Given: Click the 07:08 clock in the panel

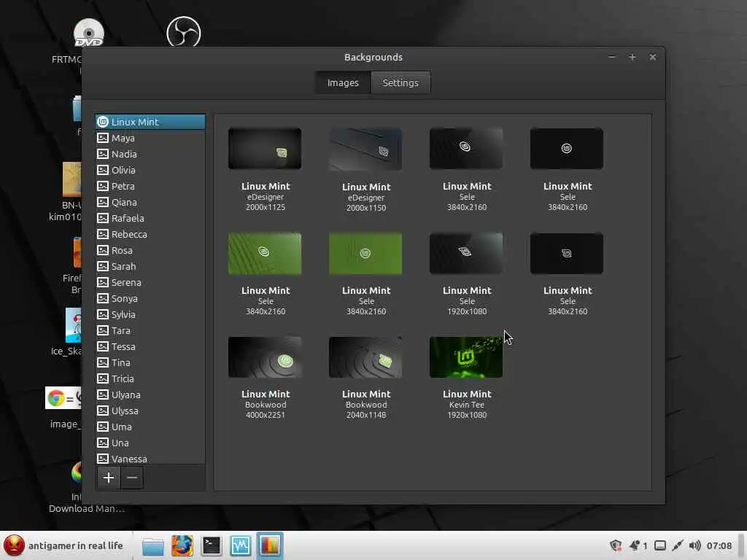Looking at the screenshot, I should [719, 545].
